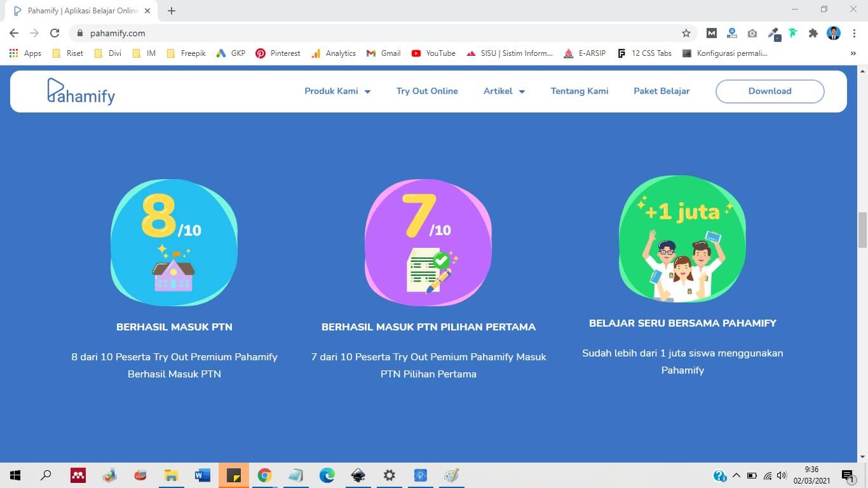Click the scrollbar down arrow
Image resolution: width=868 pixels, height=488 pixels.
[x=862, y=456]
